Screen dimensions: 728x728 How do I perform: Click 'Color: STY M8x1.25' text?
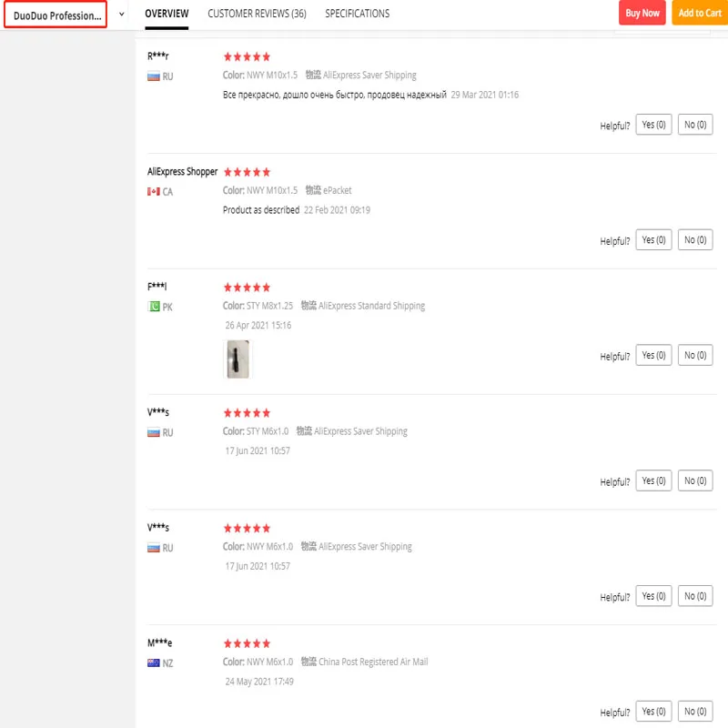pos(258,306)
